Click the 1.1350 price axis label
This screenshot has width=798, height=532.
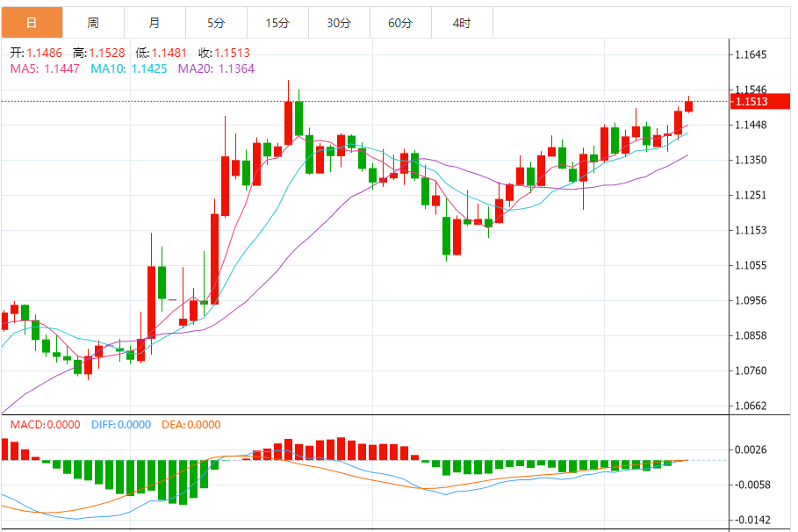[x=751, y=160]
